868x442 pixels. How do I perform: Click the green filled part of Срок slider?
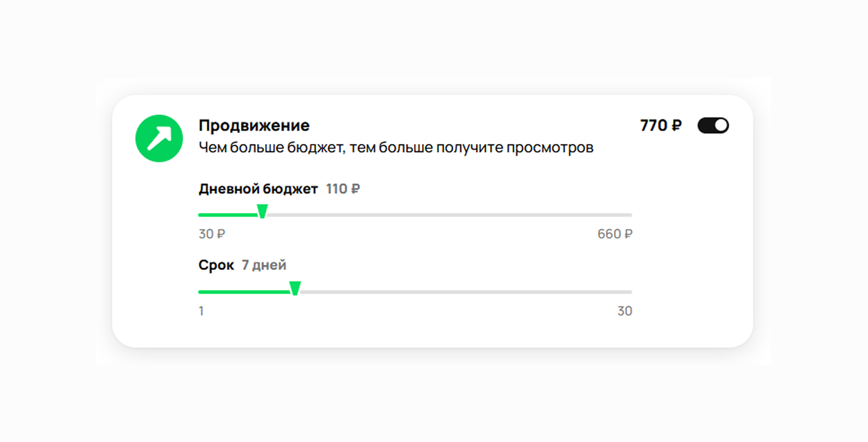244,292
